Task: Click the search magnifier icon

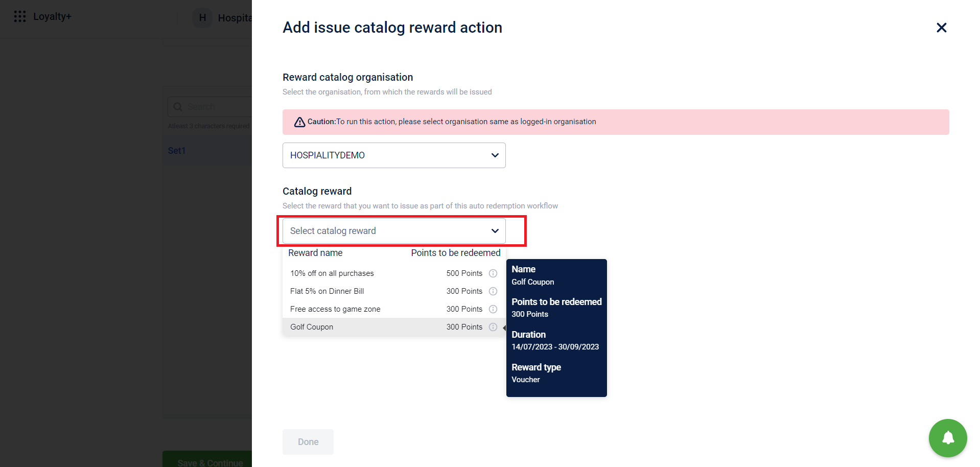Action: (178, 106)
